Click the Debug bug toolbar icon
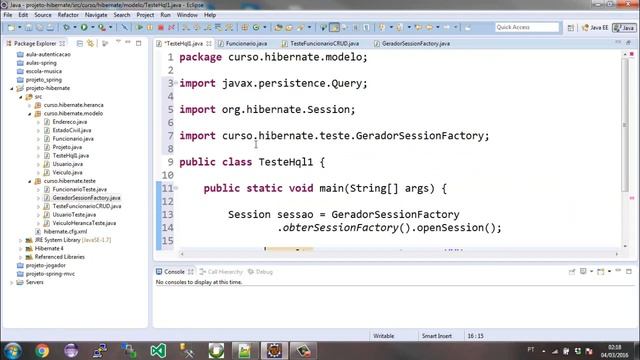This screenshot has height=360, width=640. pos(66,27)
